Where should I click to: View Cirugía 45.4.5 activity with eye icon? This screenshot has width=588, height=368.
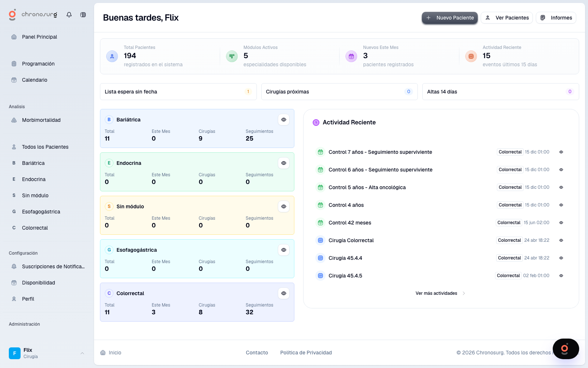click(x=561, y=276)
